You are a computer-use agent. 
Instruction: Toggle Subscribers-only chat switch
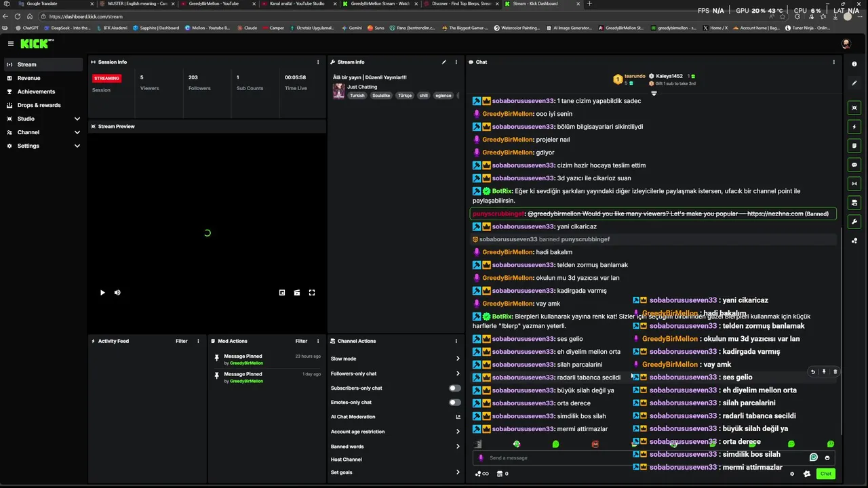coord(455,388)
